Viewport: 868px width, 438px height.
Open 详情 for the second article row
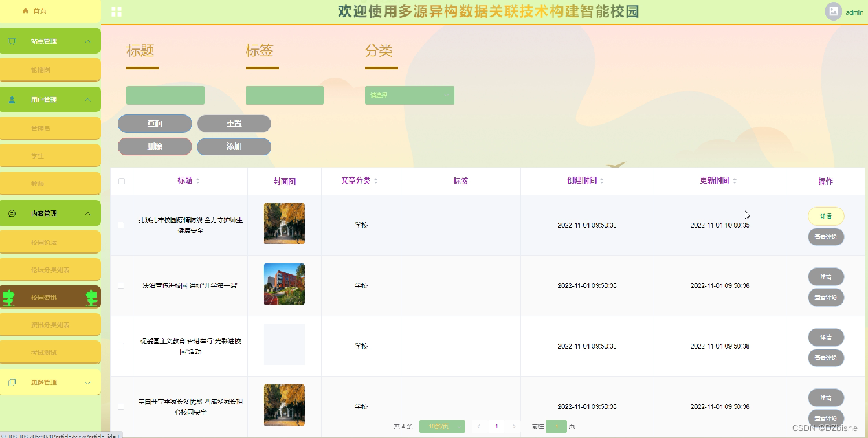825,276
